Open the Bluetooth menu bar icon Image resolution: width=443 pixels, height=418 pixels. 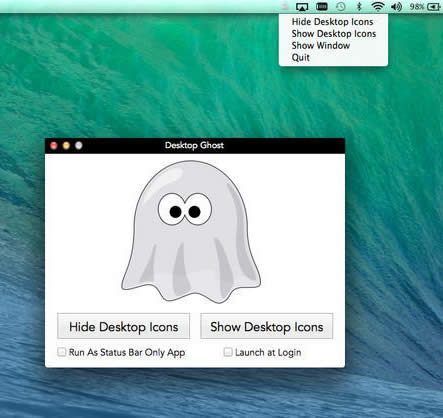coord(359,6)
